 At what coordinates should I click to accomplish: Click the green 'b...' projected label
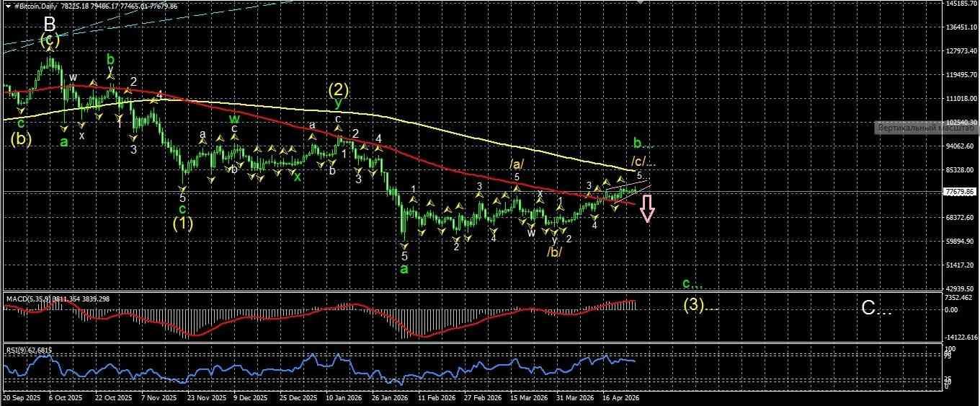(643, 143)
